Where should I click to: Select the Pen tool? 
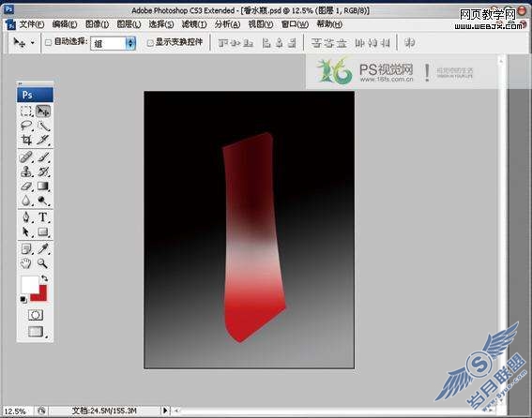pos(26,217)
